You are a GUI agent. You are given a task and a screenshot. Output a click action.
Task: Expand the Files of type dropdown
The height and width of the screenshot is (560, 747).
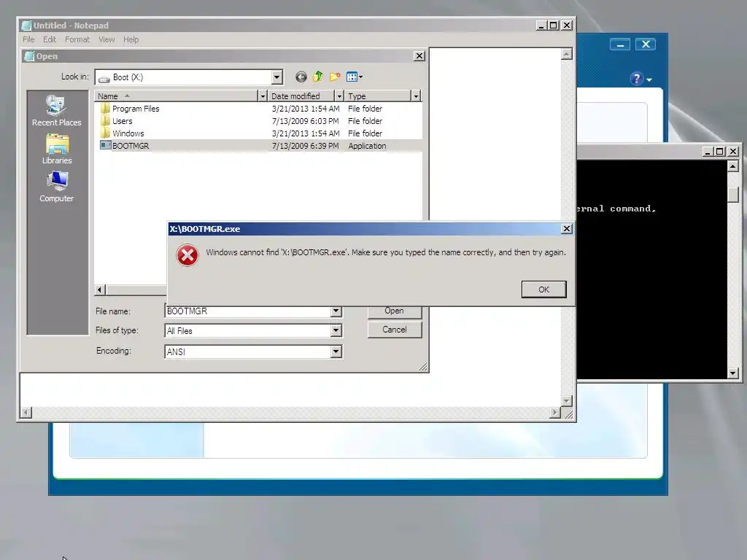336,330
